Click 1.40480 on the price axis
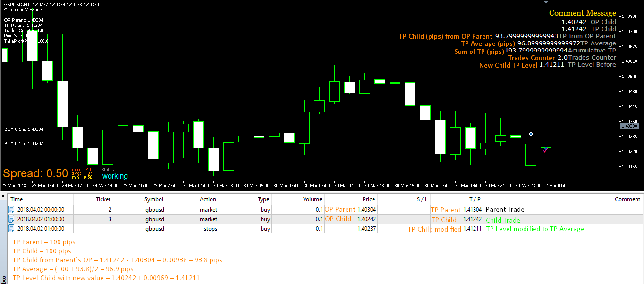Image resolution: width=644 pixels, height=284 pixels. (x=630, y=92)
